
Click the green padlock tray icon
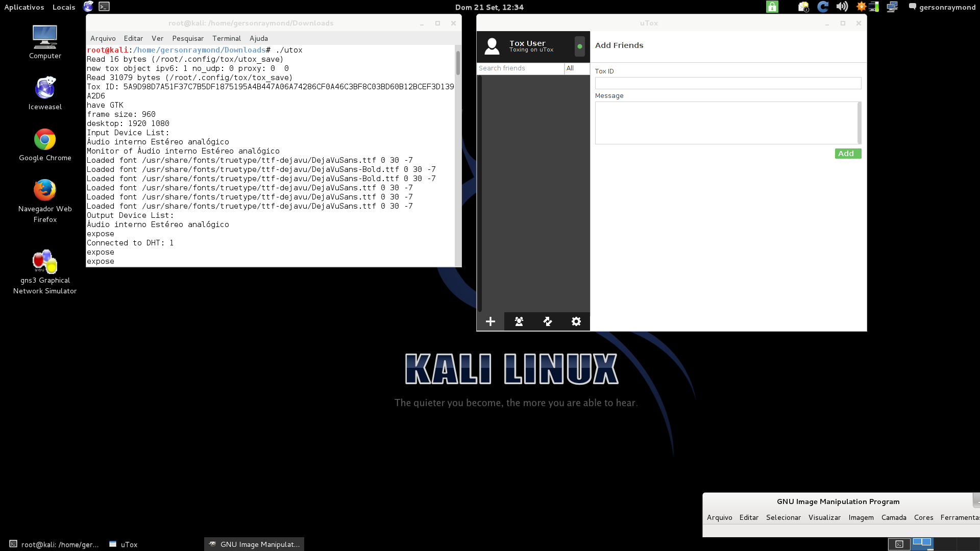coord(772,7)
